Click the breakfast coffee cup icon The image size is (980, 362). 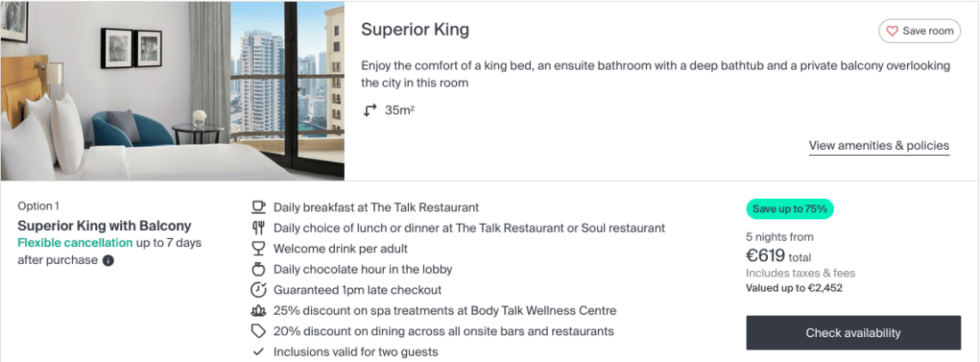258,207
